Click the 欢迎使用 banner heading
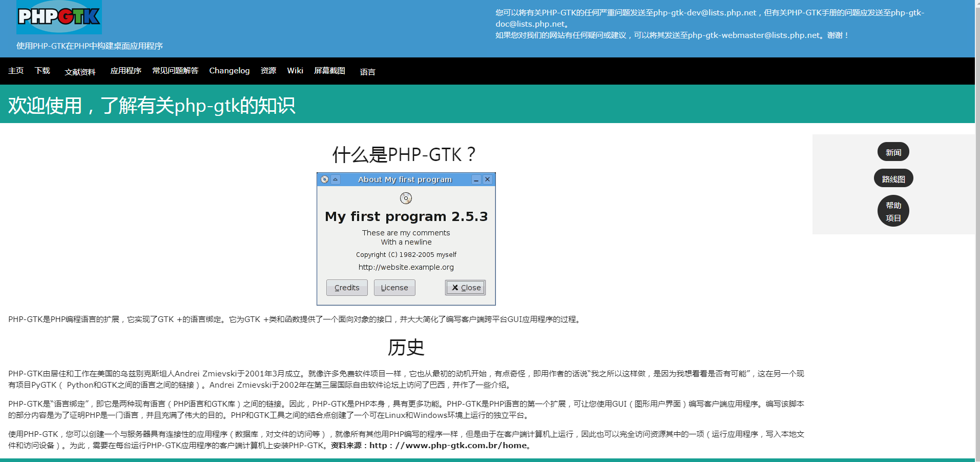Viewport: 980px width, 462px height. point(152,106)
